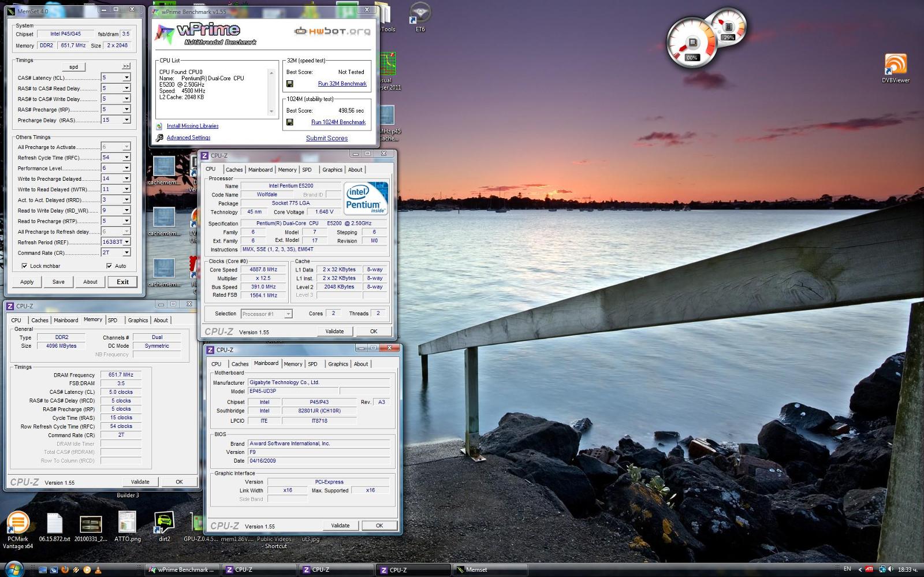
Task: Open the Refresh Period (tREF) dropdown
Action: [x=126, y=242]
